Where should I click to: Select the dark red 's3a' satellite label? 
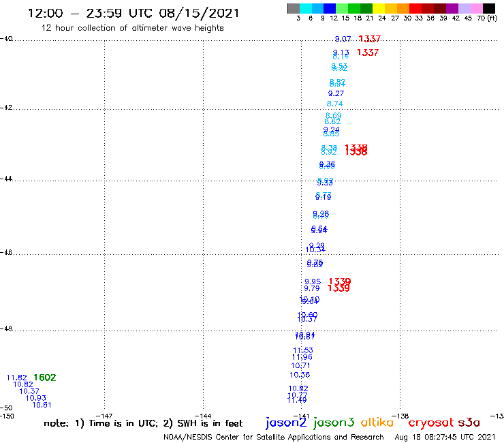coord(469,423)
